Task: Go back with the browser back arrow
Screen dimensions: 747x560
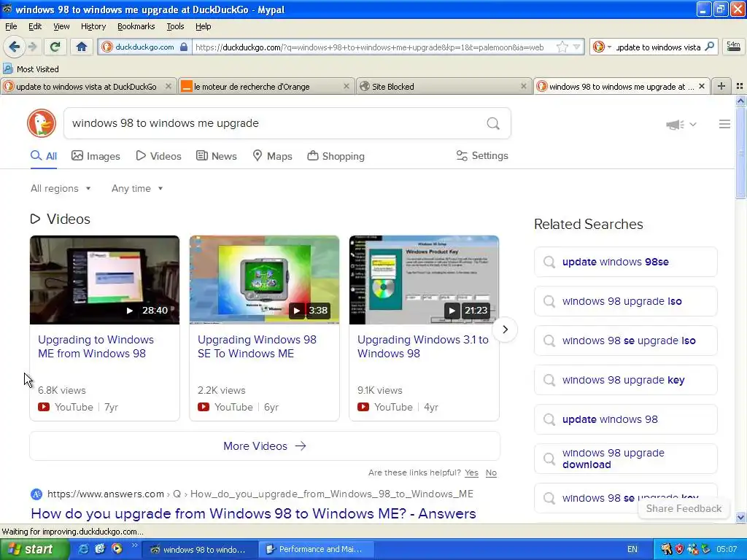Action: [x=15, y=47]
